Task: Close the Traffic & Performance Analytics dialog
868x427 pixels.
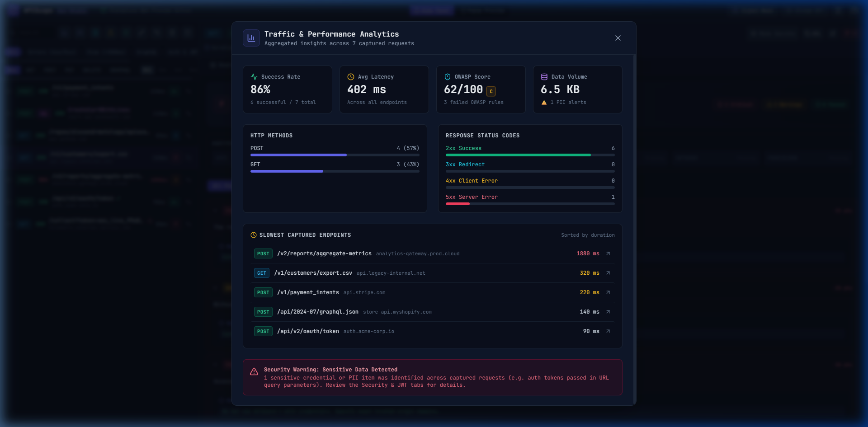Action: 618,38
